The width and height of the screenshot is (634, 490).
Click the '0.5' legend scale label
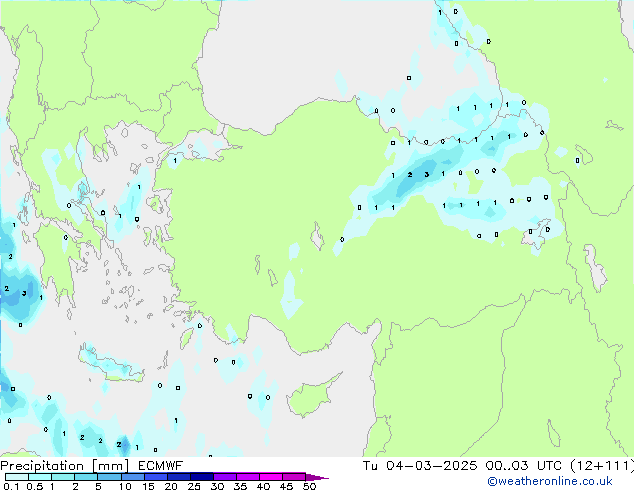tap(34, 486)
